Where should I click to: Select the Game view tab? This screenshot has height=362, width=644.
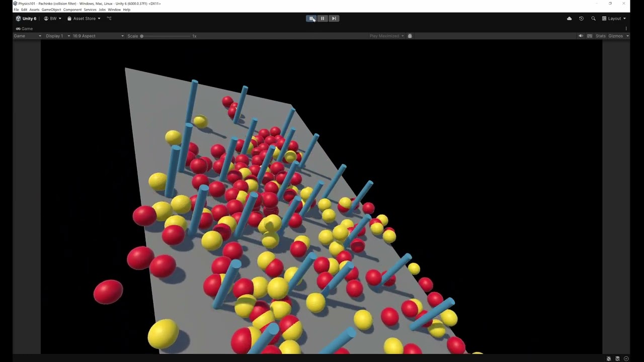coord(24,29)
